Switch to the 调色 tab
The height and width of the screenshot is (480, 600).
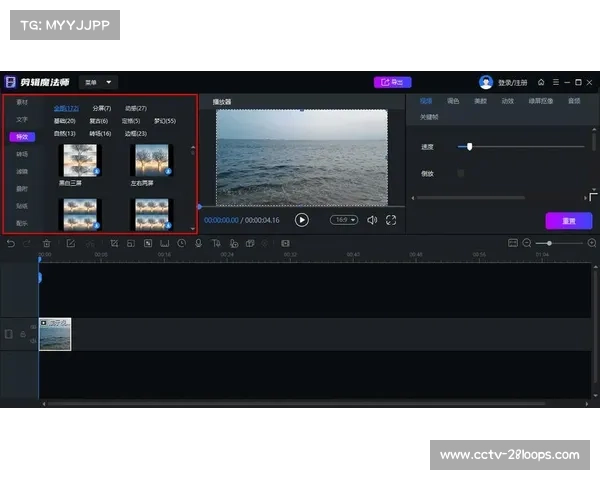click(453, 101)
